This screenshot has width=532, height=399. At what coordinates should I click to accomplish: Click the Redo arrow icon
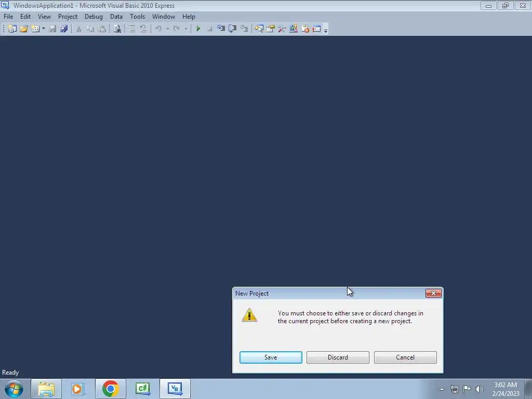click(x=177, y=29)
